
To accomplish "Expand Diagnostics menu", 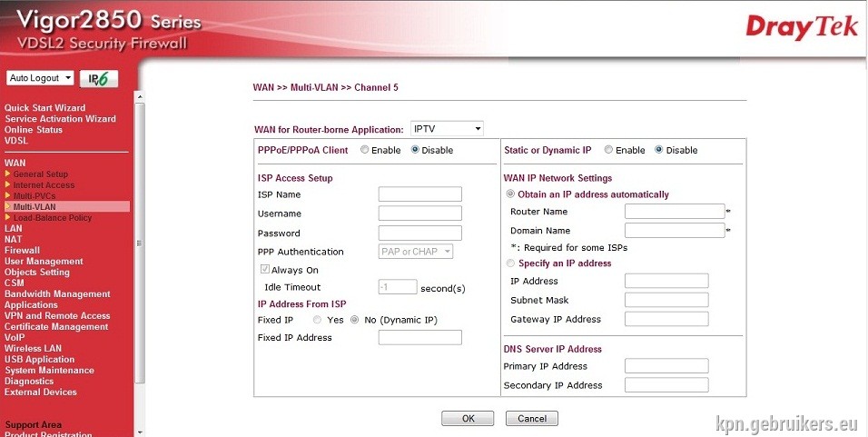I will 29,381.
